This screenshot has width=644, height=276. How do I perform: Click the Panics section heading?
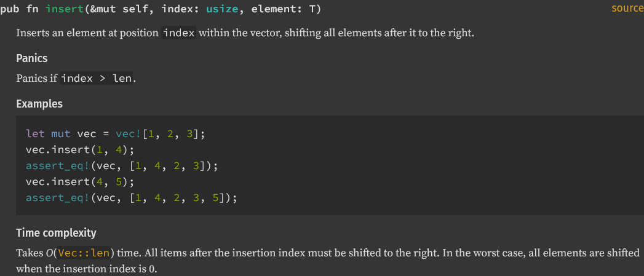click(32, 58)
